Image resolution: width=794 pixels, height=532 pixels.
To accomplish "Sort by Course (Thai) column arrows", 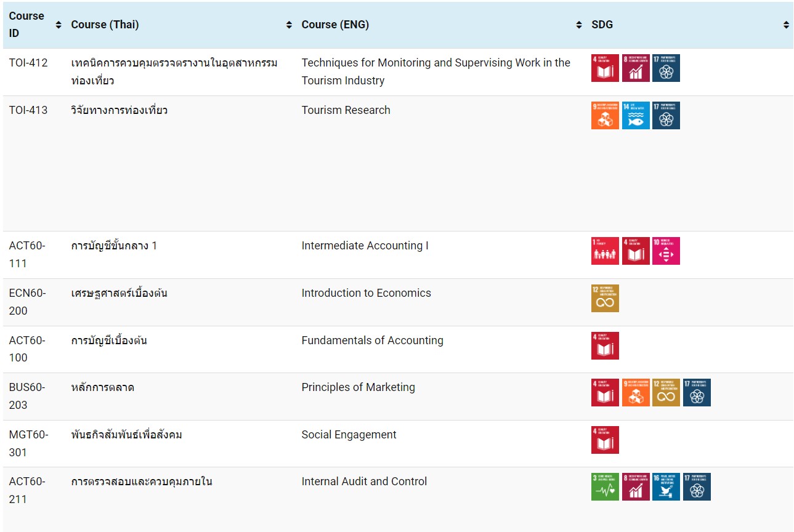I will pyautogui.click(x=289, y=25).
